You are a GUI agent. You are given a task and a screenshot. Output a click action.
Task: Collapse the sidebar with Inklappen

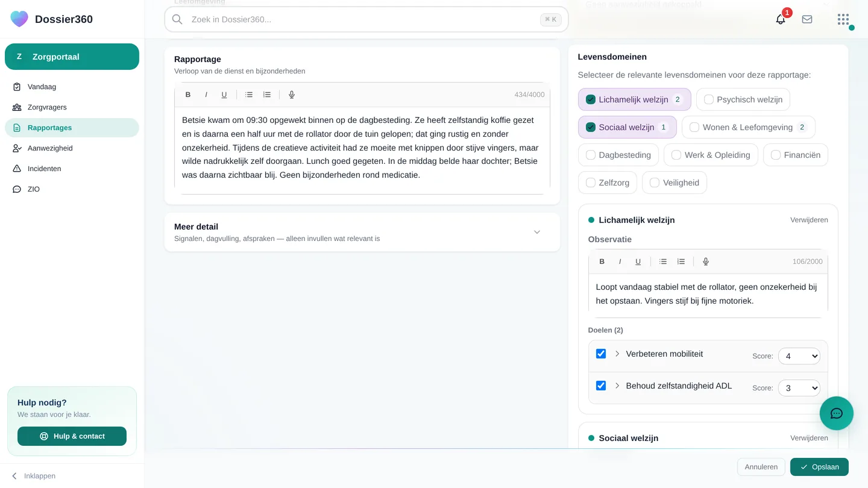pyautogui.click(x=34, y=476)
